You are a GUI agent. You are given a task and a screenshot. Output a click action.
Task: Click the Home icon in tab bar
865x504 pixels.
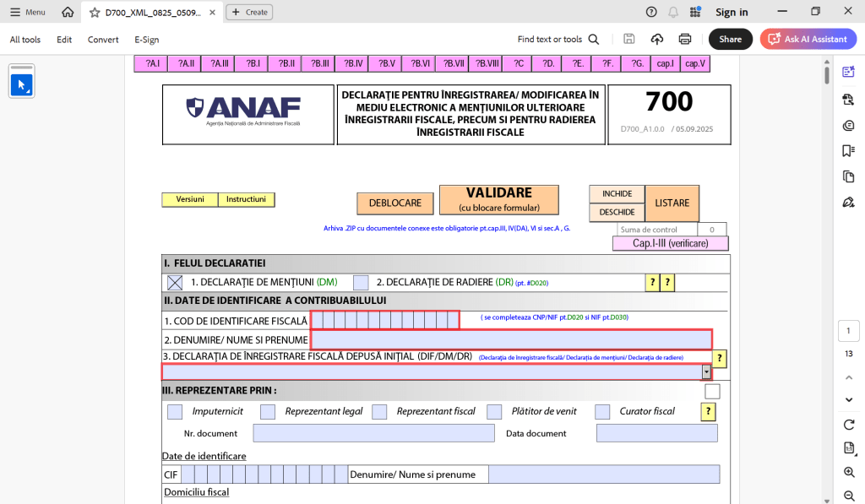coord(68,12)
